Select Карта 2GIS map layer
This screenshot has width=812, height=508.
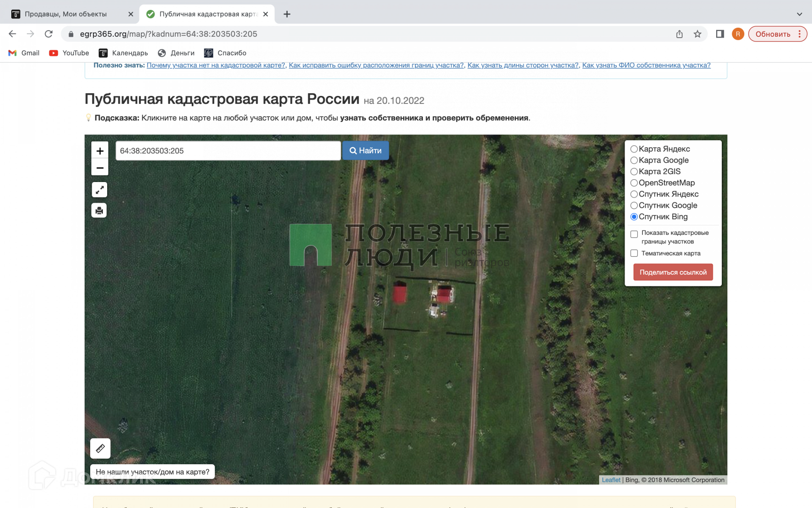tap(634, 172)
